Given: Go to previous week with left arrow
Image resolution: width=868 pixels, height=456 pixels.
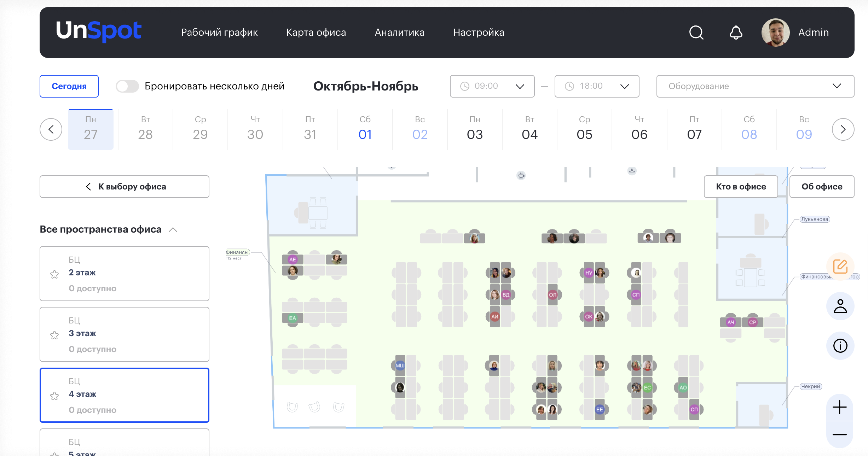Looking at the screenshot, I should coord(51,129).
